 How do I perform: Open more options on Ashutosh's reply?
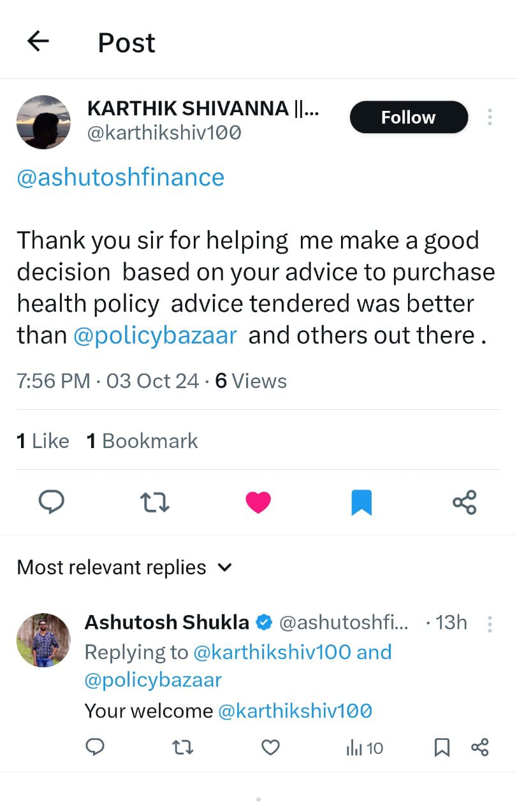490,623
